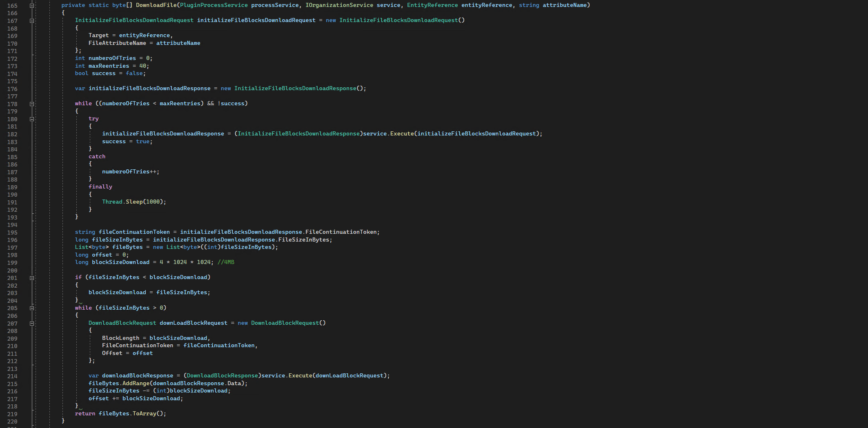Click the true literal on line 183
The width and height of the screenshot is (868, 428).
[x=142, y=141]
